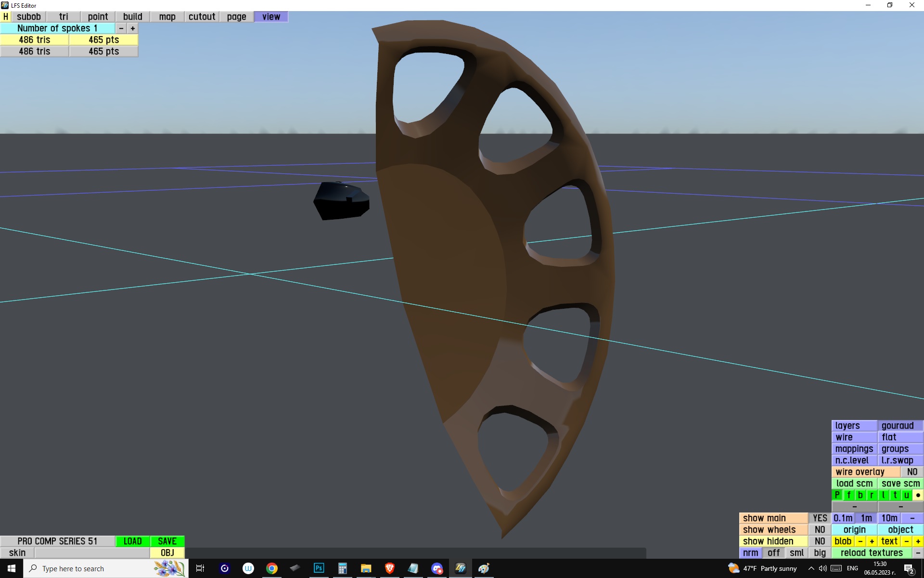
Task: Click the green LOAD button
Action: point(132,541)
